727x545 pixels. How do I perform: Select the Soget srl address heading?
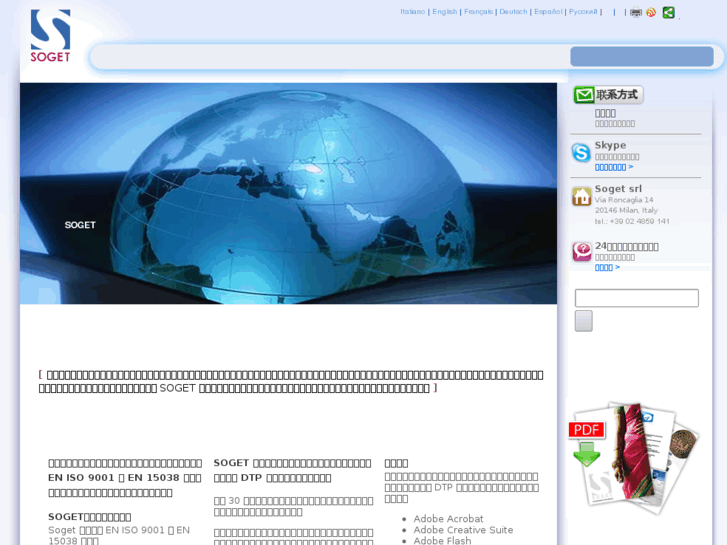[618, 189]
